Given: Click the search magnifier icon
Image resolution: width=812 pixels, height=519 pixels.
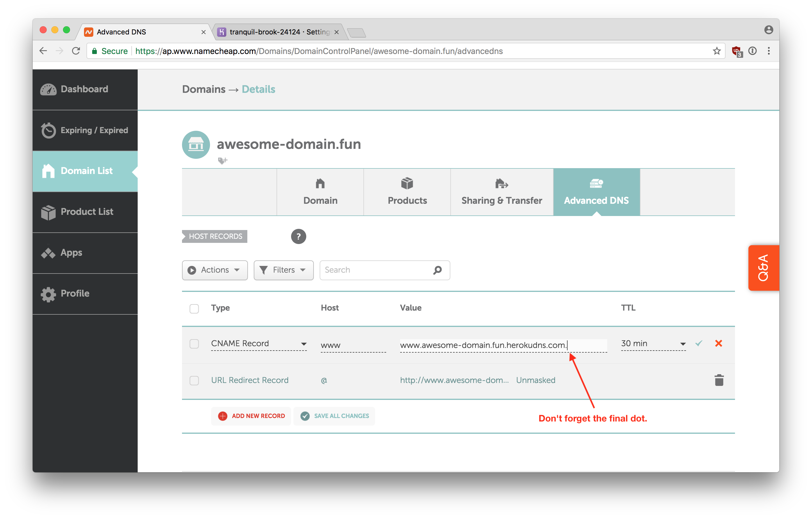Looking at the screenshot, I should (437, 270).
